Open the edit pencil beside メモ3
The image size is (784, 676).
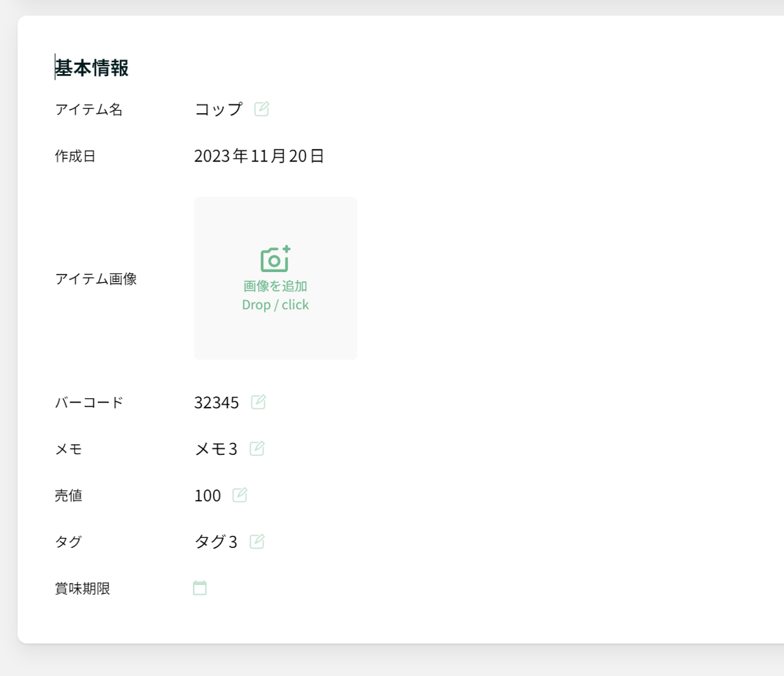coord(257,448)
